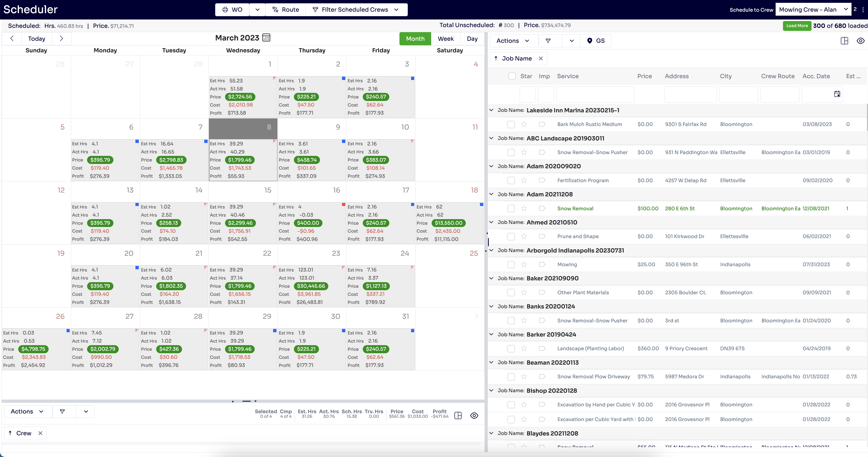Toggle eye visibility icon in unscheduled panel
Image resolution: width=868 pixels, height=457 pixels.
(x=860, y=41)
